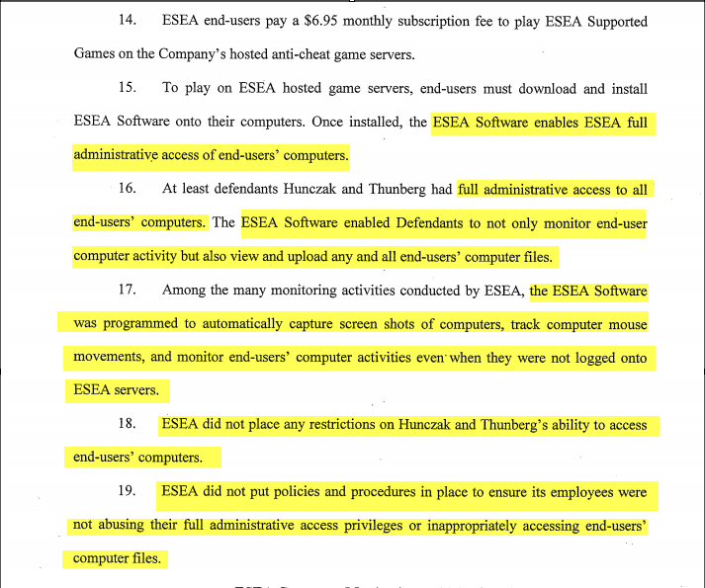Click the paragraph number "17."
The width and height of the screenshot is (705, 588).
tap(128, 289)
